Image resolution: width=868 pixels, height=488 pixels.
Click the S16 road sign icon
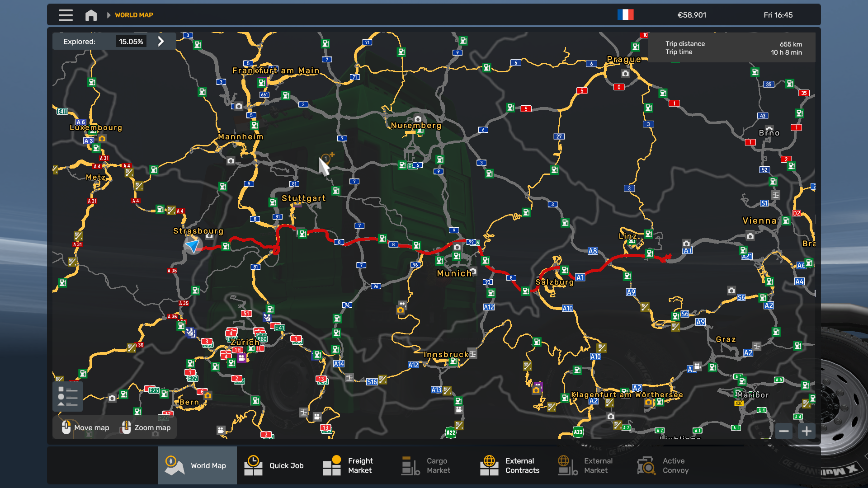tap(372, 382)
